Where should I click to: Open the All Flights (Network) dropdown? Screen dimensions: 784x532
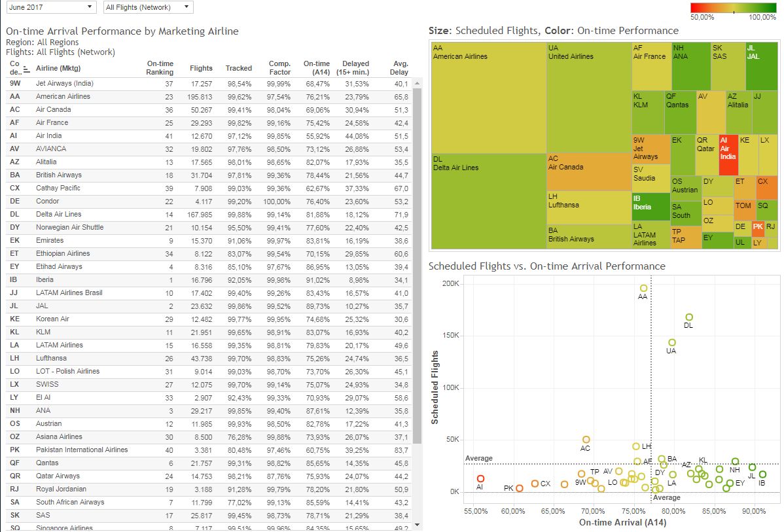click(148, 7)
